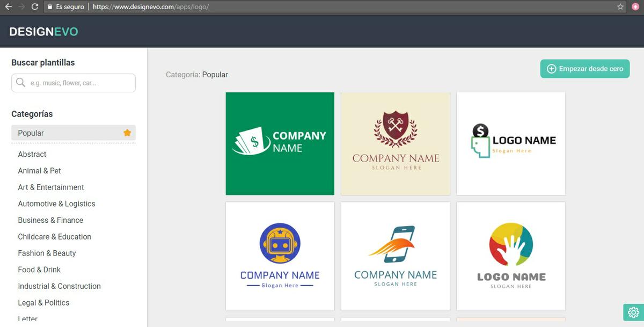Open the settings gear in the corner

tap(633, 312)
